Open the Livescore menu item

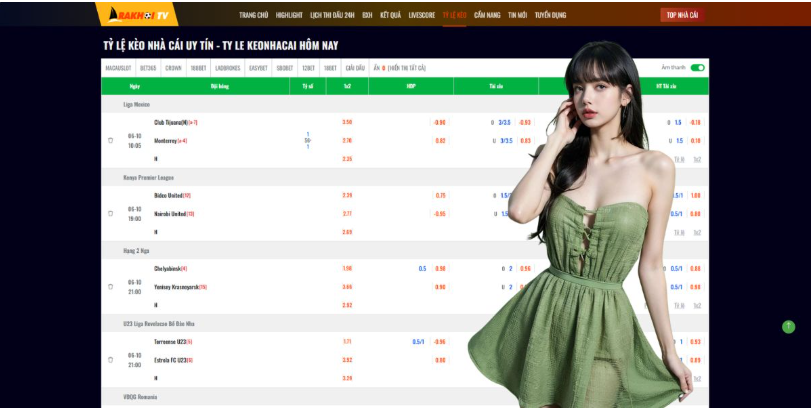pyautogui.click(x=422, y=15)
